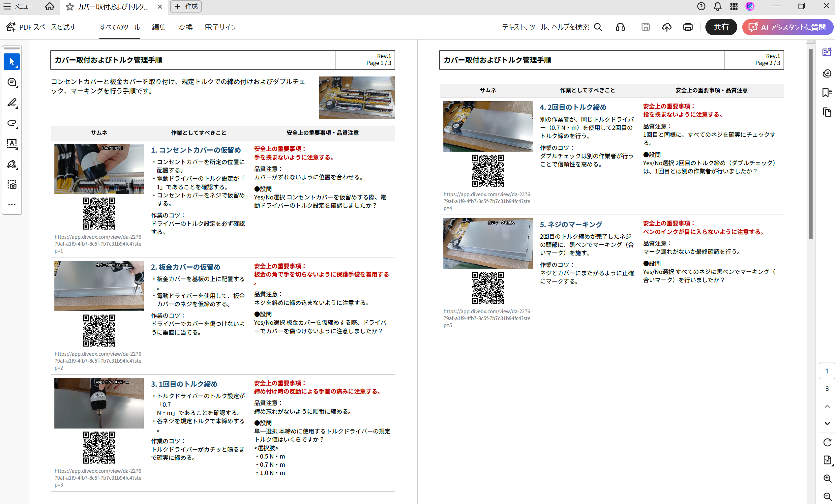Open more tools ellipsis in quick toolbar

[x=12, y=204]
